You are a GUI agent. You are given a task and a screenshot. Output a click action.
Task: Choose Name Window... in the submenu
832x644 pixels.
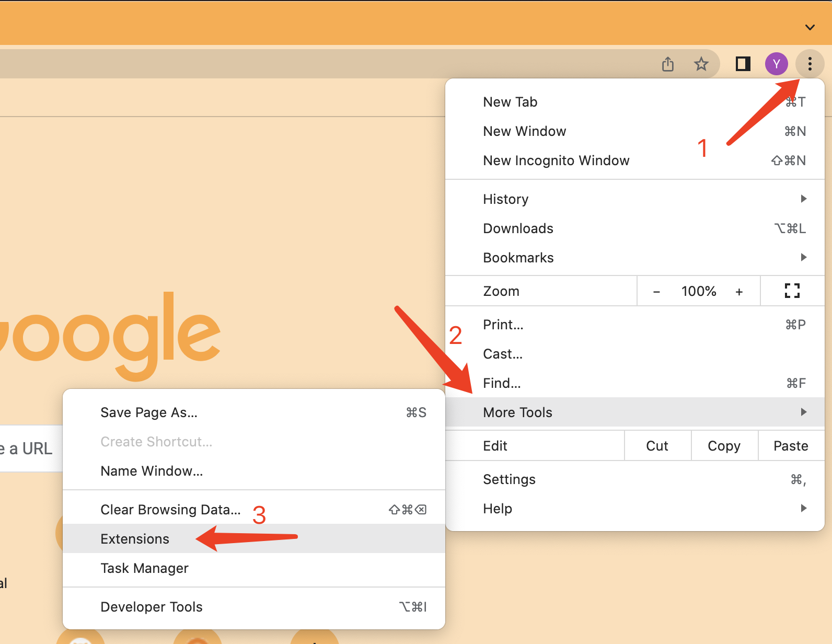[x=254, y=471]
